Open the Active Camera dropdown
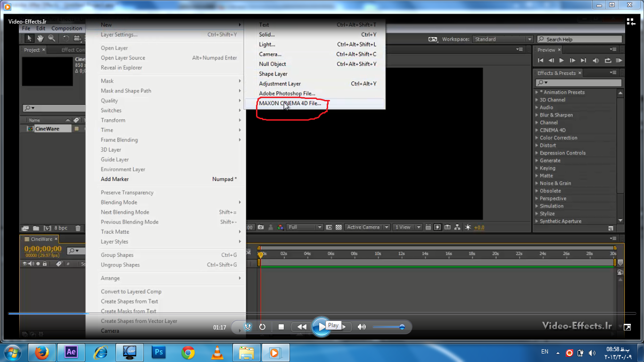The height and width of the screenshot is (362, 644). [x=368, y=227]
